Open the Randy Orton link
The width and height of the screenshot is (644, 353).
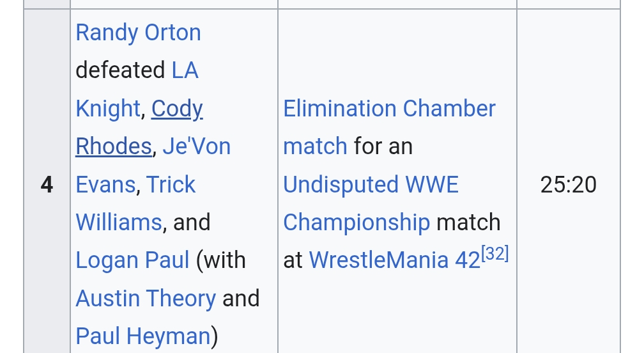pos(138,33)
